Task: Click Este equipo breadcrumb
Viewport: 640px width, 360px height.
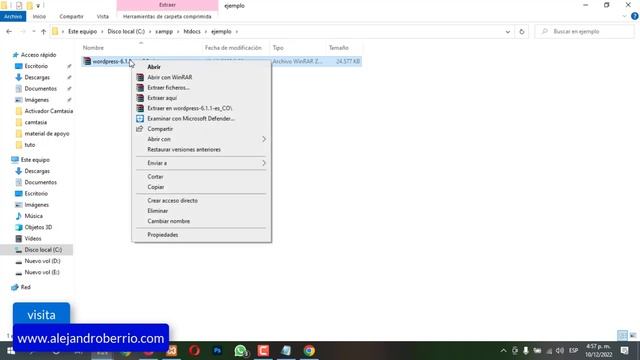Action: pyautogui.click(x=82, y=31)
